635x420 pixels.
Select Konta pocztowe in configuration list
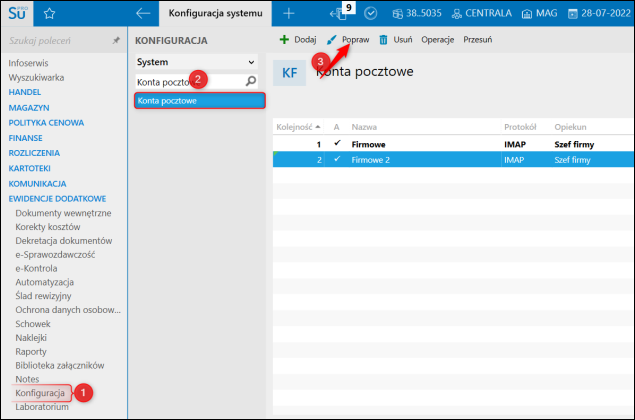(x=200, y=100)
